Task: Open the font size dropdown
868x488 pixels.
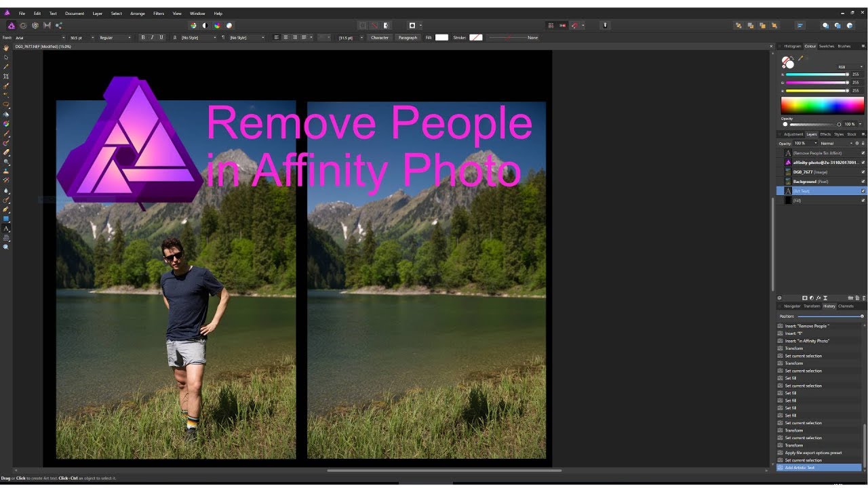Action: click(83, 37)
